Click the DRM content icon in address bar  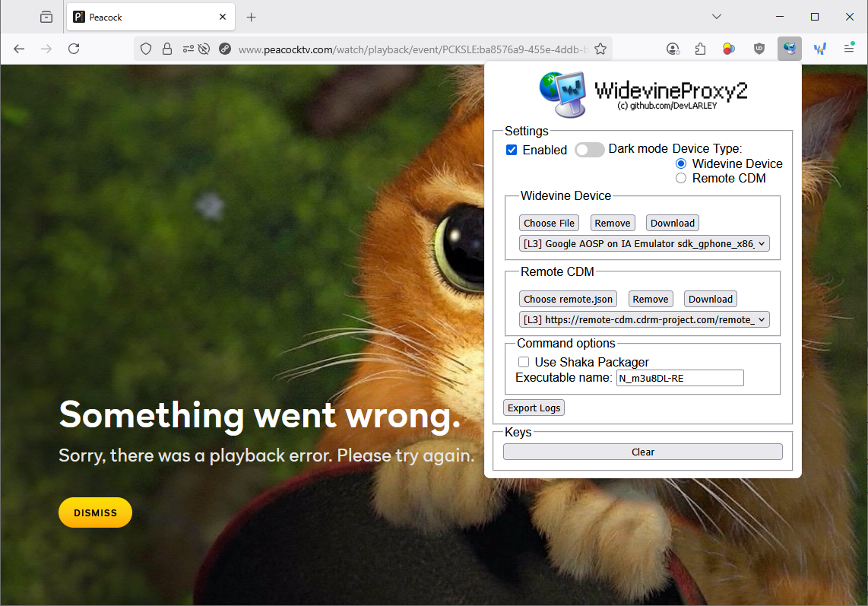225,49
